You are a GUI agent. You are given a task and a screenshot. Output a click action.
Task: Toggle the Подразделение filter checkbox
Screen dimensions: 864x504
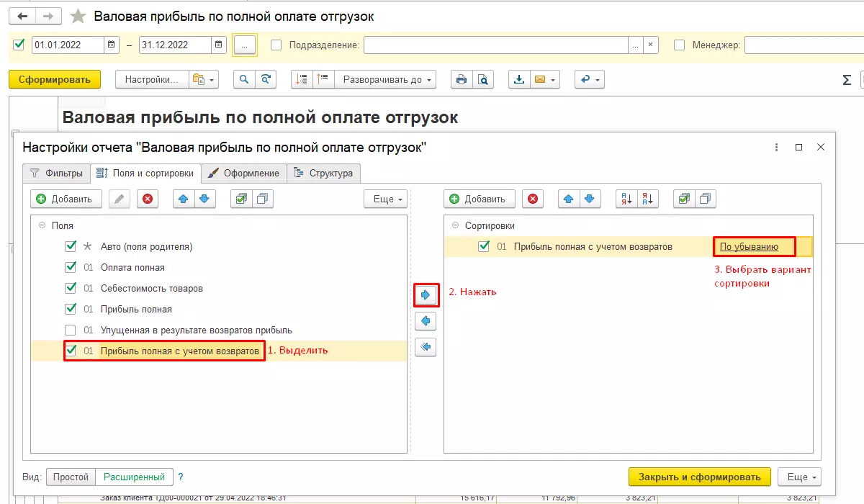tap(276, 45)
